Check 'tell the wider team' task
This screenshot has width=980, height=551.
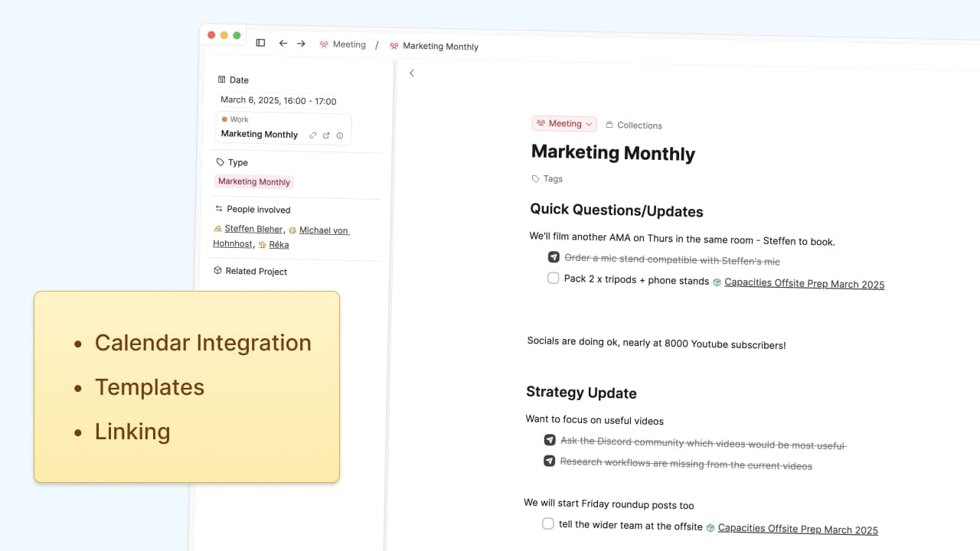[x=548, y=524]
